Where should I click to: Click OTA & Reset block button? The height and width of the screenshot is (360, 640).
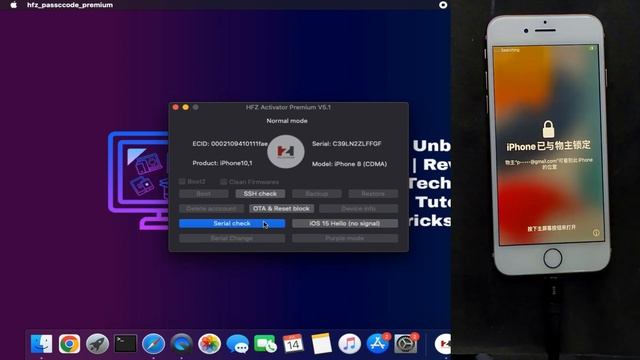(x=281, y=209)
